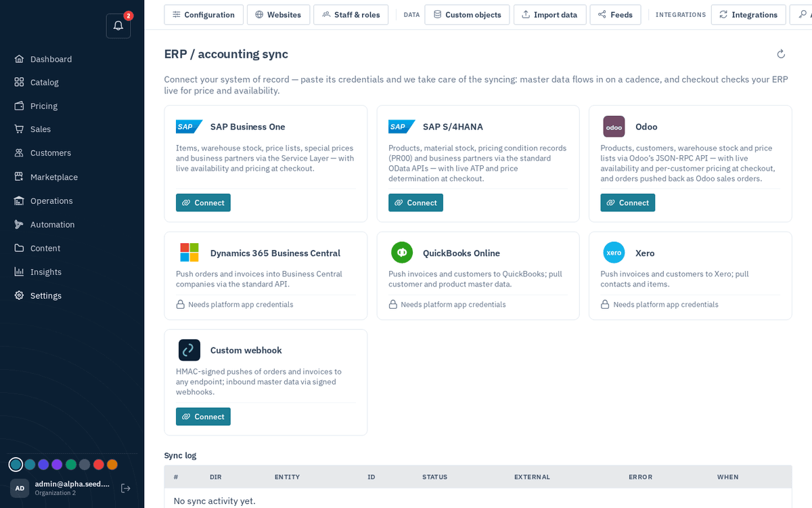This screenshot has height=508, width=812.
Task: Connect the Custom webhook
Action: 203,417
